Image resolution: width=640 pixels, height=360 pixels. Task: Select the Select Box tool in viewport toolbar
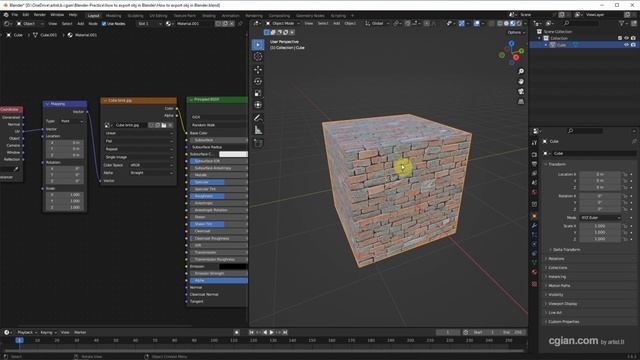point(258,44)
